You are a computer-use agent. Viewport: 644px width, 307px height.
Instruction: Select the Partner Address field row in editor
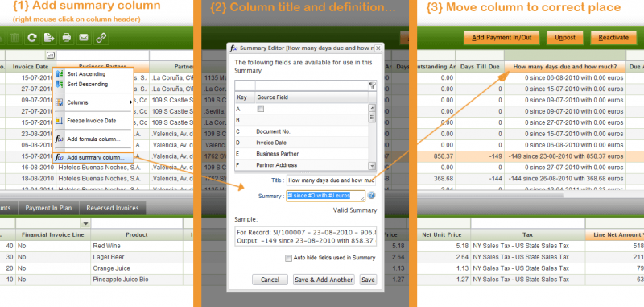pyautogui.click(x=302, y=165)
